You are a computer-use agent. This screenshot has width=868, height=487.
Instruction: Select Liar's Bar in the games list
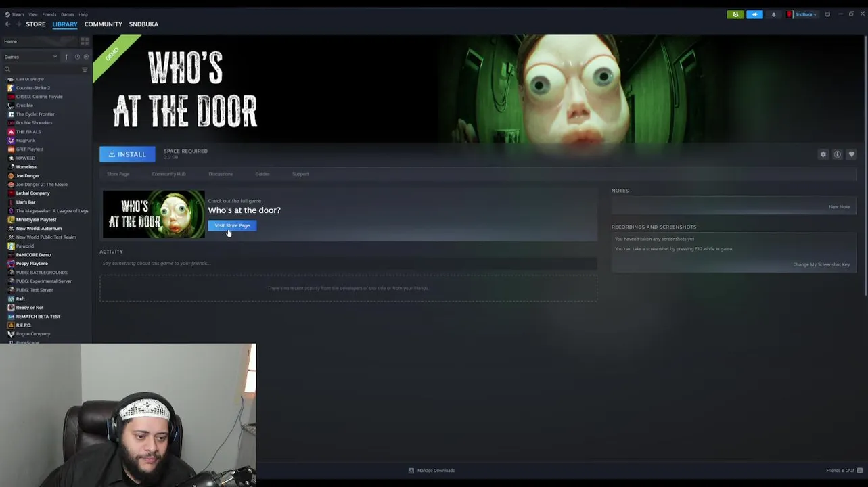(x=26, y=202)
